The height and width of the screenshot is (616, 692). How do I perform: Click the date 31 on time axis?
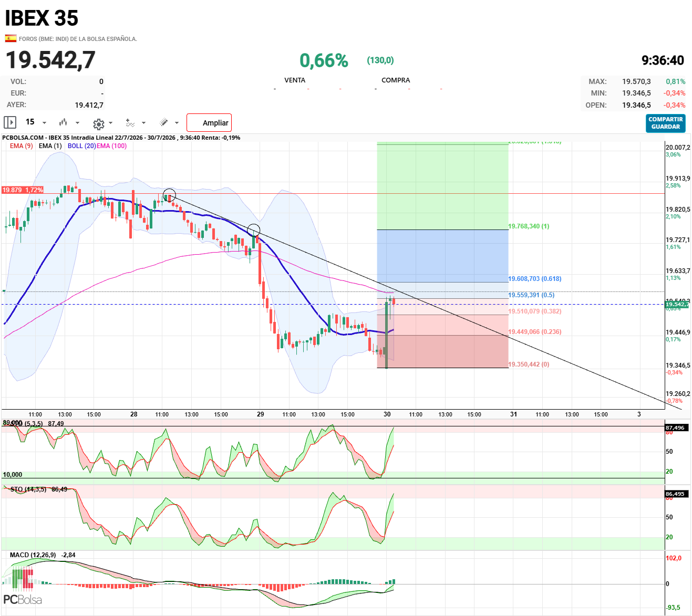514,414
